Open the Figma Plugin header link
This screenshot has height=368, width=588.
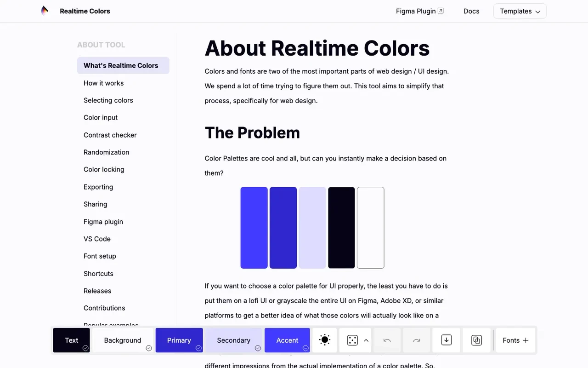[x=420, y=11]
